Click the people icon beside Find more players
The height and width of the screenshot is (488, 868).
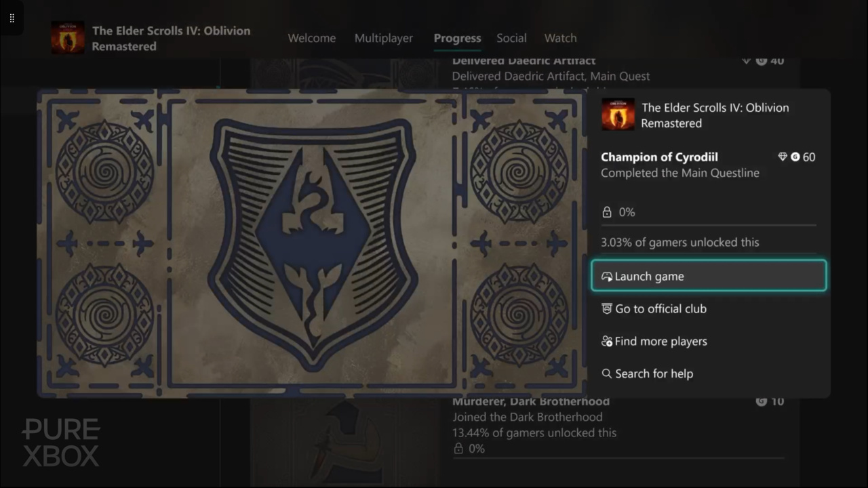pyautogui.click(x=607, y=341)
